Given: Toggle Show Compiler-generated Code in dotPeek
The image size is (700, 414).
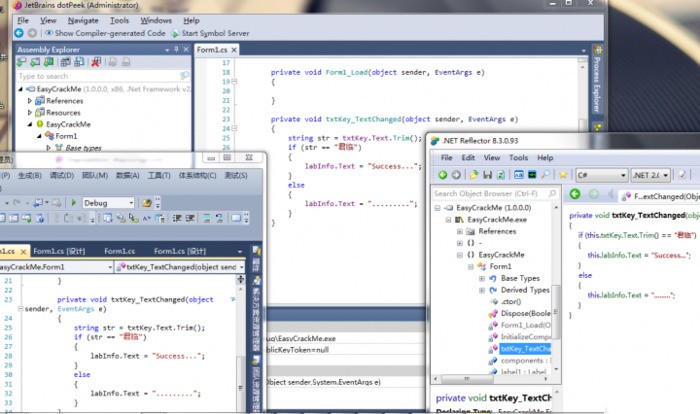Looking at the screenshot, I should [x=105, y=33].
